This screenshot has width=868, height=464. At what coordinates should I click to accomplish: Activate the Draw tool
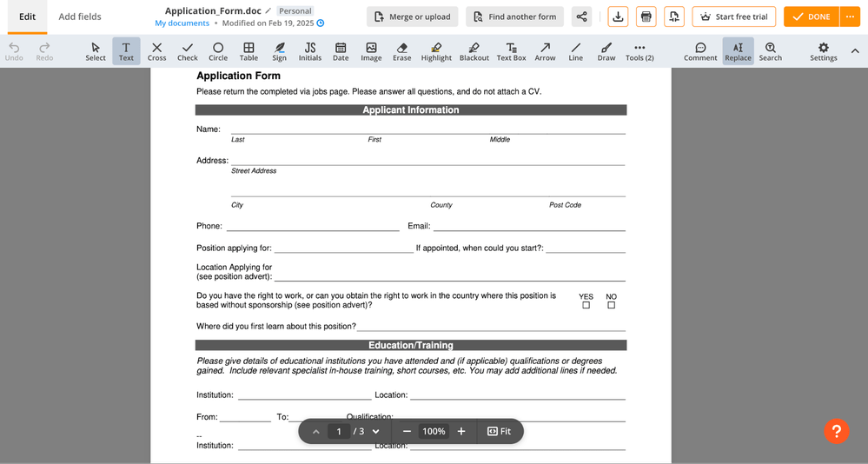pos(606,51)
